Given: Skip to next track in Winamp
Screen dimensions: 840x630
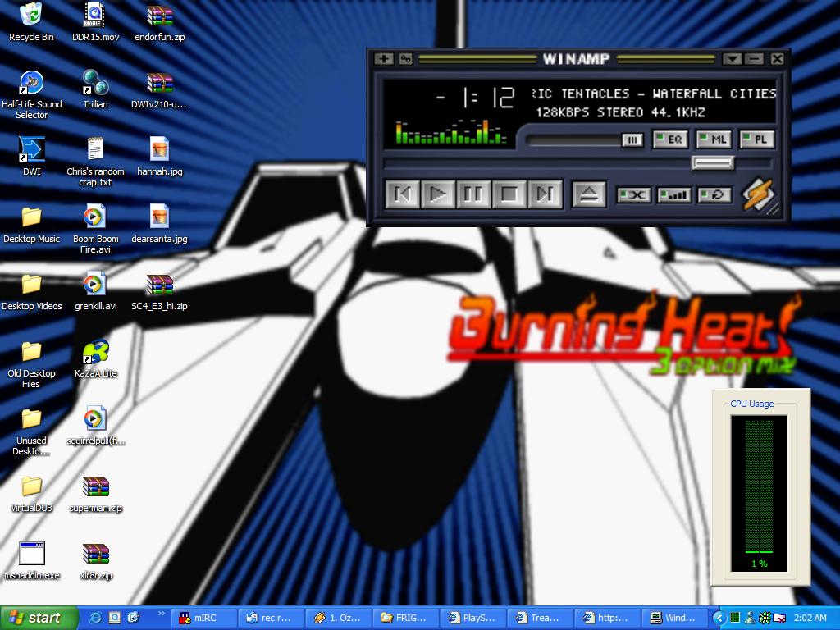Looking at the screenshot, I should [x=545, y=194].
